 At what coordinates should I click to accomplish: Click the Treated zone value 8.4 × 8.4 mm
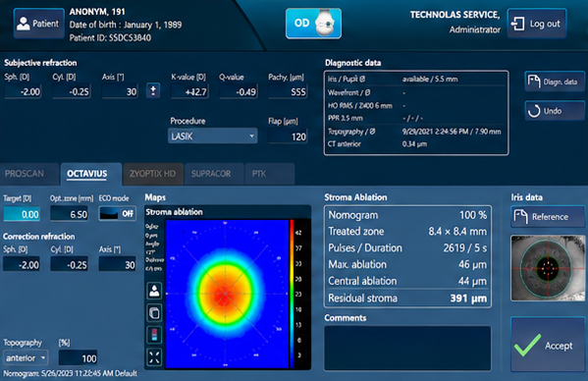coord(457,232)
